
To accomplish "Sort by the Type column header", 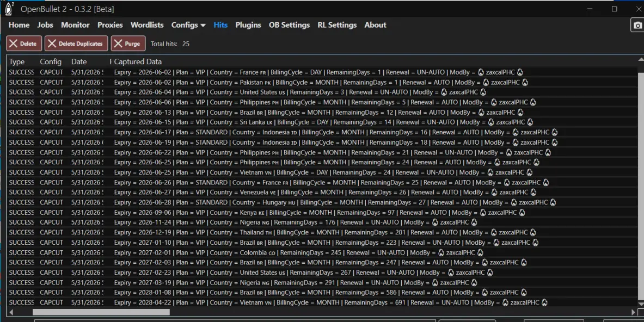I will pyautogui.click(x=17, y=61).
